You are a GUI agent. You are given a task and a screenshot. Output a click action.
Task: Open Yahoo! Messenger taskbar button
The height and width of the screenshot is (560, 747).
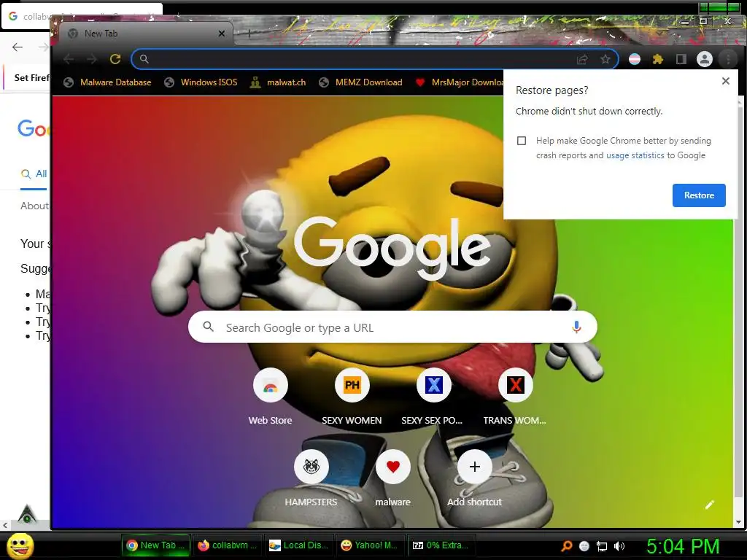point(371,545)
